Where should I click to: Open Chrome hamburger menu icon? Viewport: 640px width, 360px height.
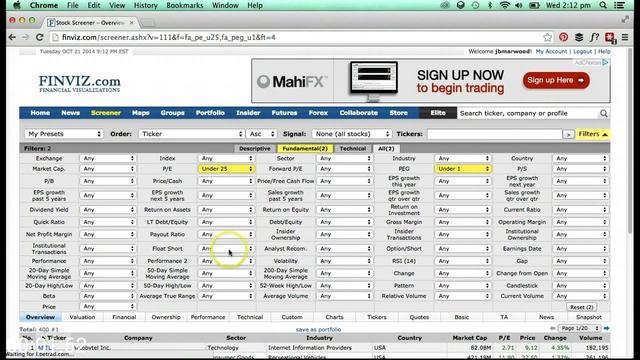click(x=625, y=38)
